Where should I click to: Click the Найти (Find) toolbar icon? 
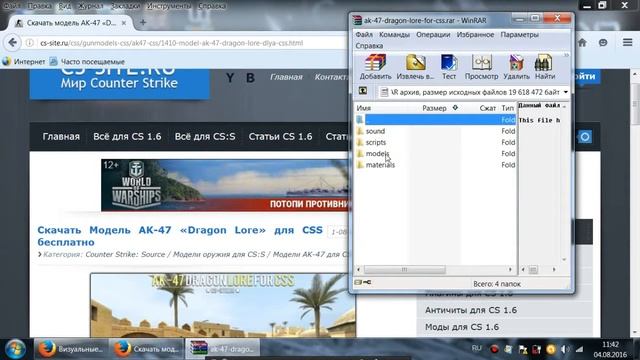pyautogui.click(x=544, y=67)
